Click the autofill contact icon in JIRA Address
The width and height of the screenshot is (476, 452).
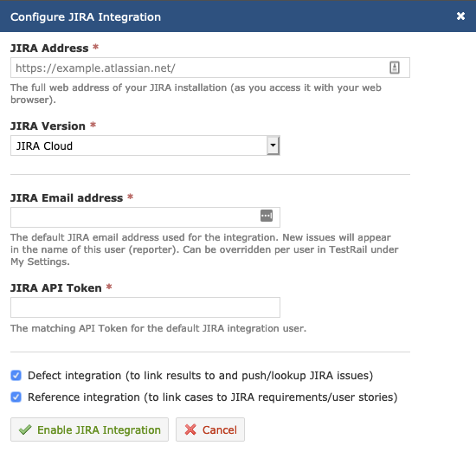[395, 68]
